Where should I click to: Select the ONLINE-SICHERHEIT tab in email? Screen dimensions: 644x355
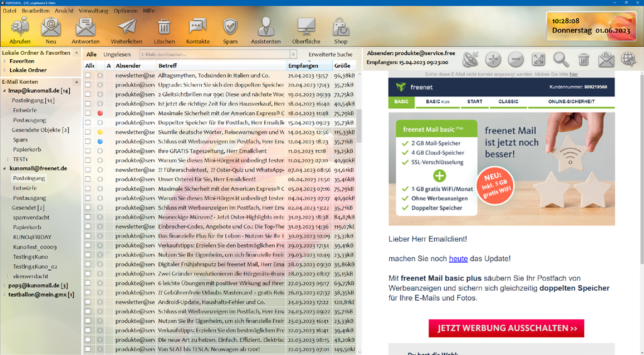click(x=571, y=101)
